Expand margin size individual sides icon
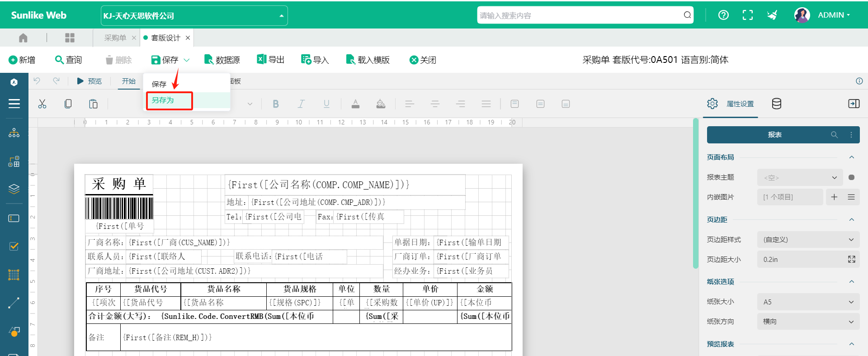This screenshot has width=868, height=356. (852, 259)
